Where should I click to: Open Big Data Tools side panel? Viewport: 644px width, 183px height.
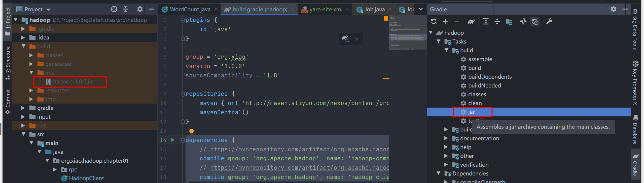tap(635, 29)
